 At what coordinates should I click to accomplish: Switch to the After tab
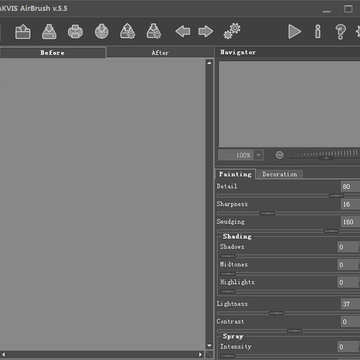tap(160, 53)
